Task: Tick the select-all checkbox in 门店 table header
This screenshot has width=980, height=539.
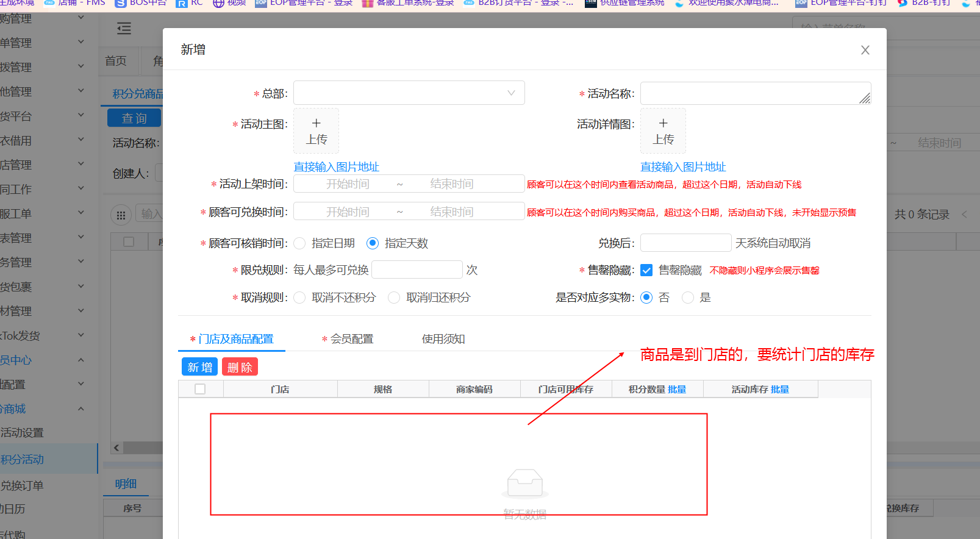Action: tap(200, 389)
